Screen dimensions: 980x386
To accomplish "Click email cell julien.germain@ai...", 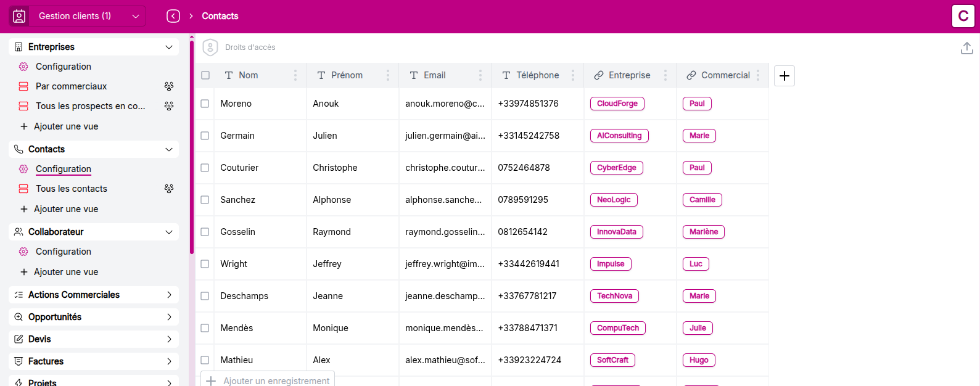I will pos(445,136).
